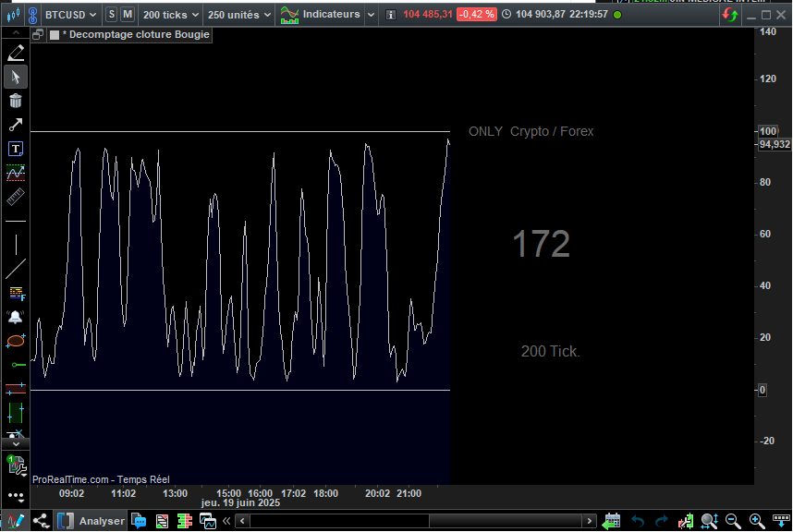Click the green connection status dot
Image resolution: width=793 pixels, height=532 pixels.
[x=617, y=15]
